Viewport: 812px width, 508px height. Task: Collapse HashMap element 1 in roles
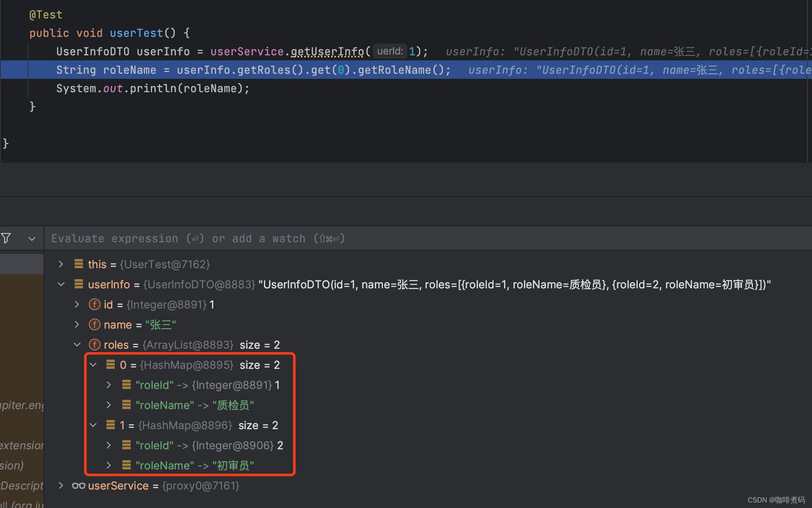(x=93, y=425)
